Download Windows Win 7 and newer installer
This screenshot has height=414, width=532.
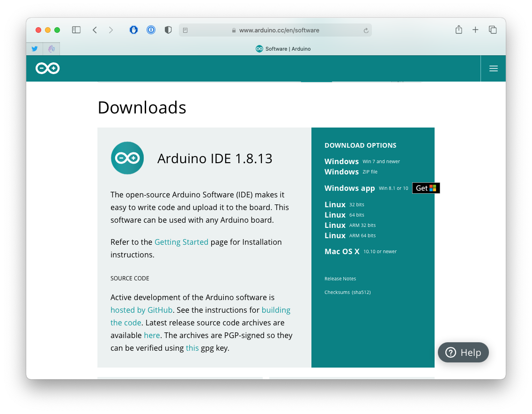tap(342, 161)
